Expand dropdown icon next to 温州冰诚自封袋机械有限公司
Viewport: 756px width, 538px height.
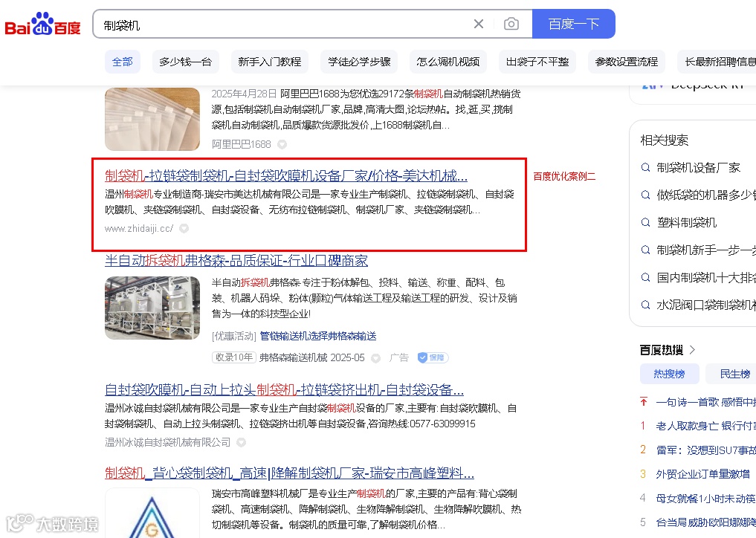[241, 442]
